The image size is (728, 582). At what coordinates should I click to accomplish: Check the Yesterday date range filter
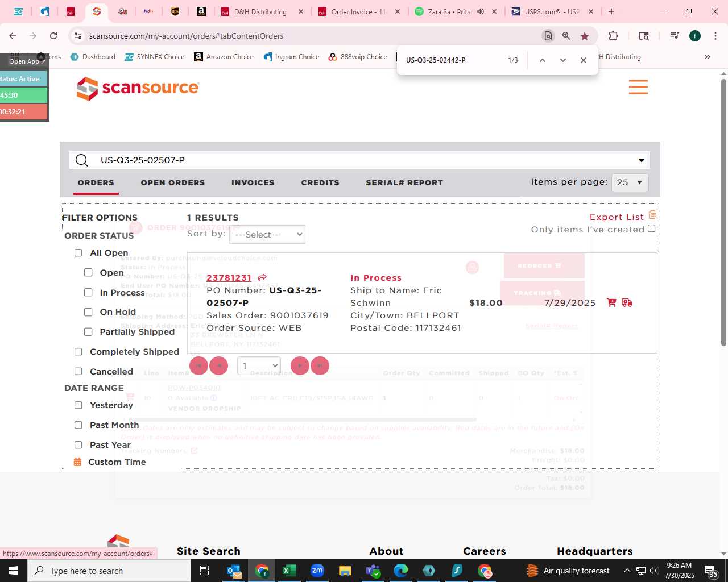pos(78,405)
